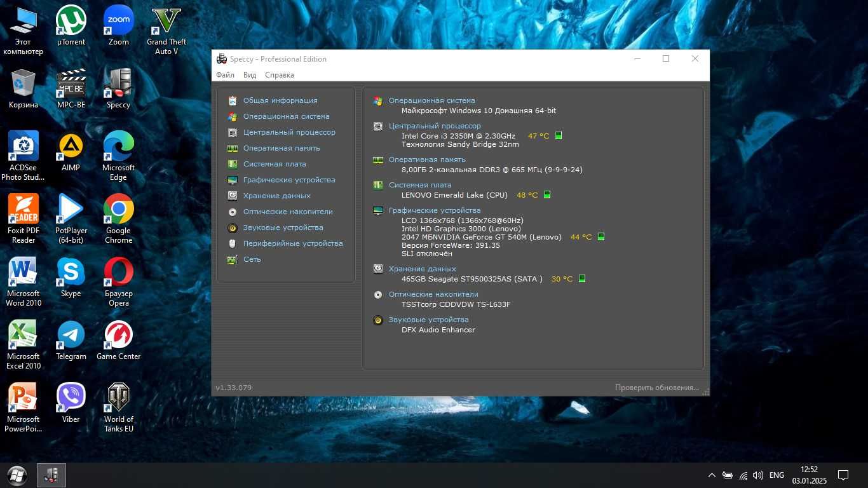Click the MPC-BE desktop icon

[x=71, y=89]
